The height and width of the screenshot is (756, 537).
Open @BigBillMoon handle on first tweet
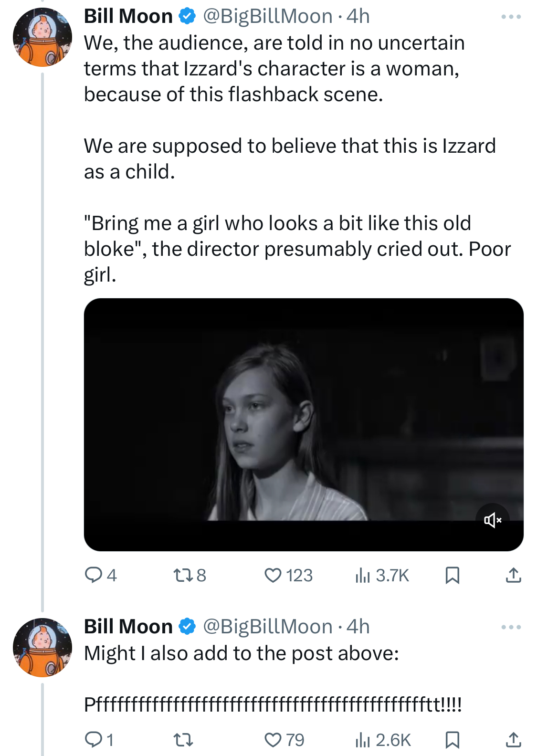[x=268, y=16]
